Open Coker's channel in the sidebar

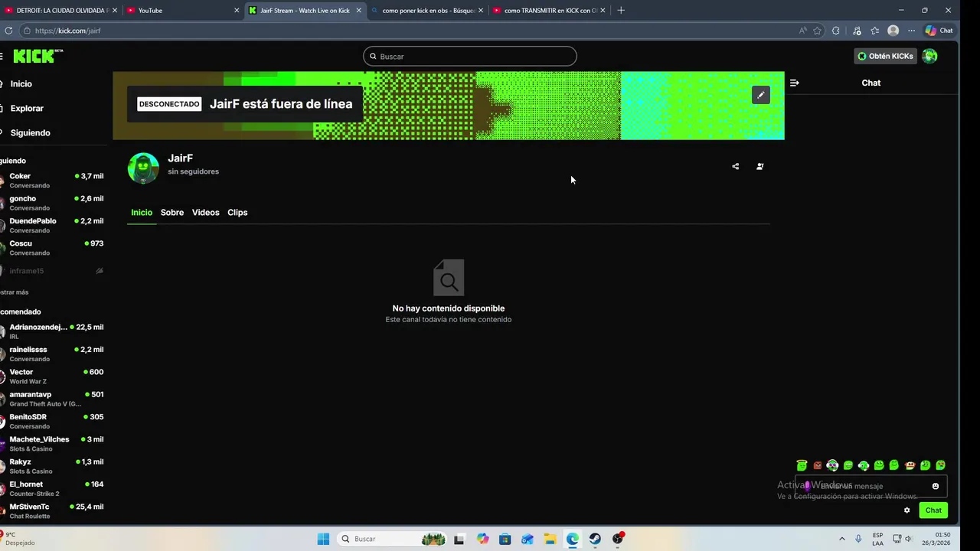[x=54, y=181]
